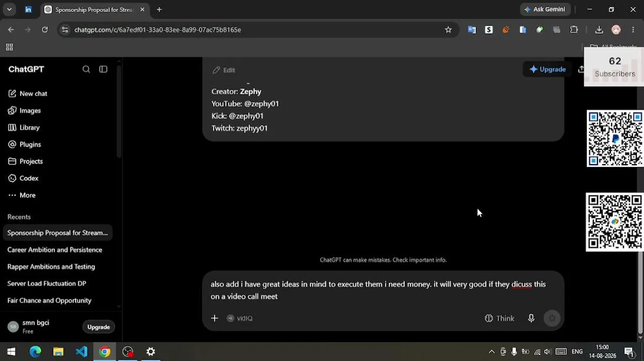Open the orange acorn extension icon

coord(506,30)
